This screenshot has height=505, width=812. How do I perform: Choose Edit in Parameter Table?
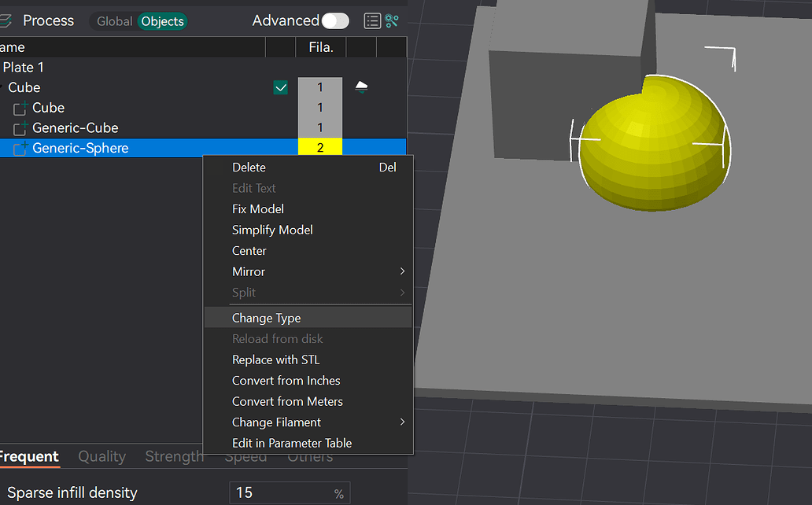tap(308, 443)
